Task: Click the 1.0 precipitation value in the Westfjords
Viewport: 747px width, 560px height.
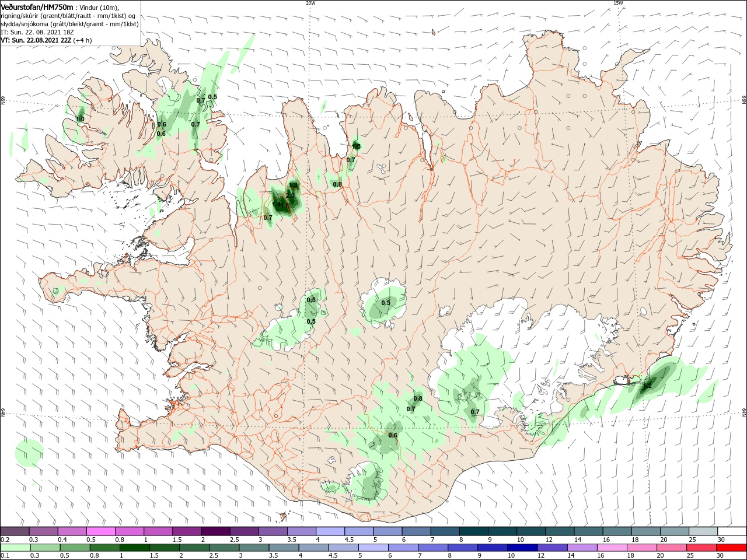Action: (80, 119)
